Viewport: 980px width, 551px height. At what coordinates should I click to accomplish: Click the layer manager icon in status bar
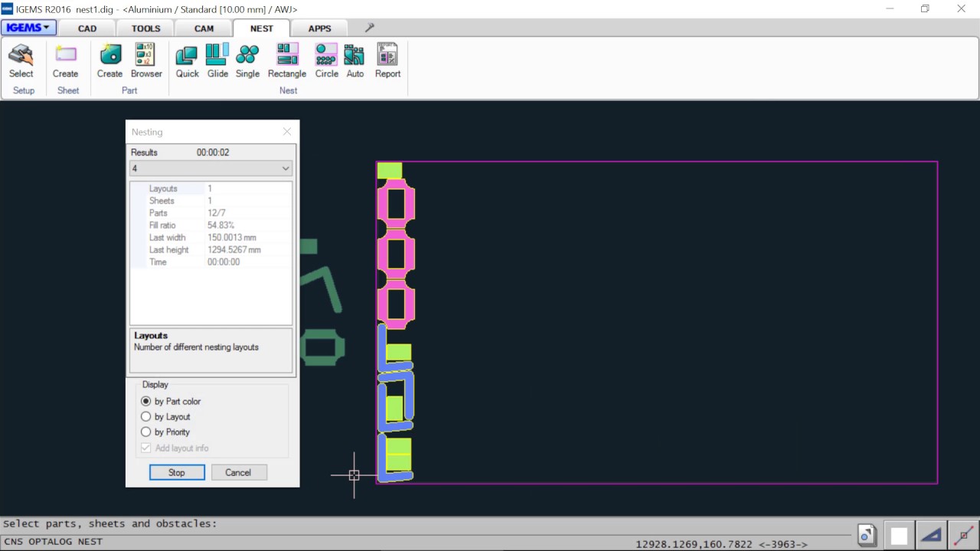tap(867, 535)
